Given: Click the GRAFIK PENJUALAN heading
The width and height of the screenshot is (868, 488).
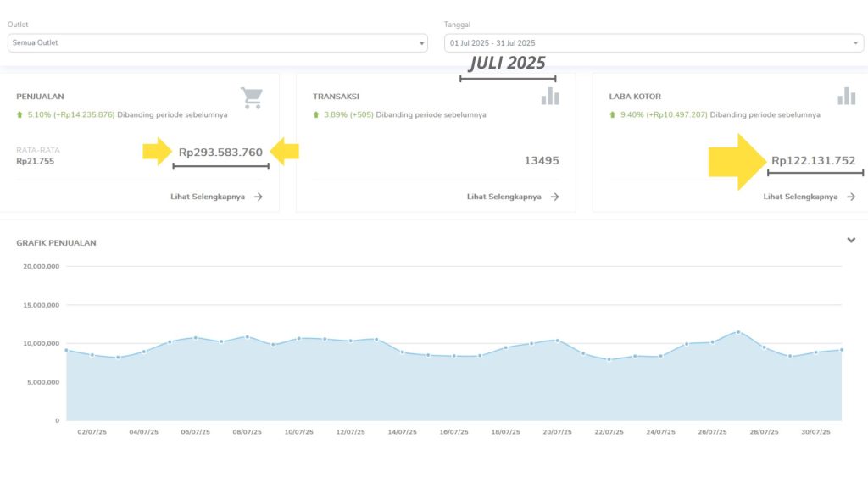Looking at the screenshot, I should click(x=56, y=243).
